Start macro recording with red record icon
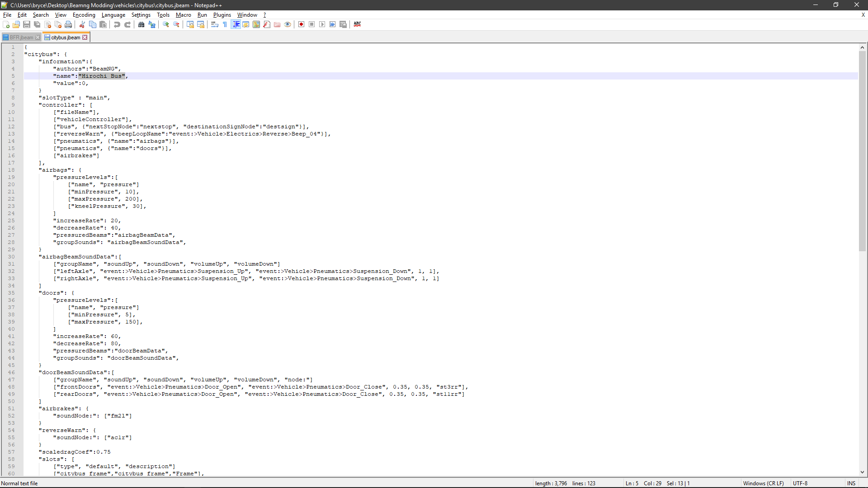 (301, 24)
